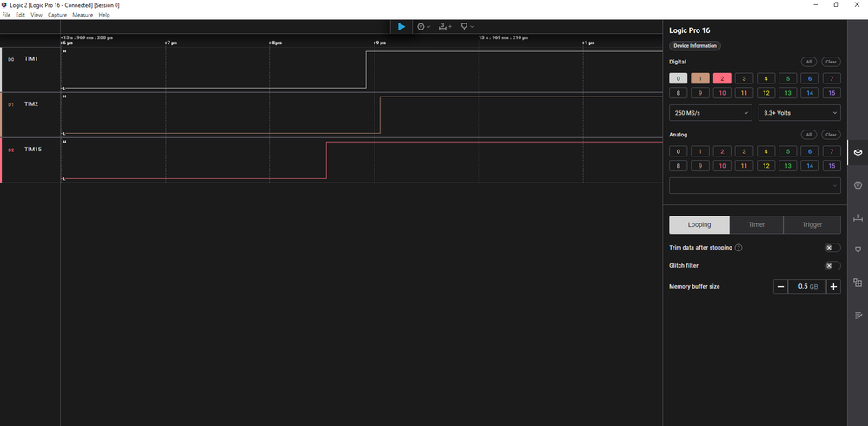Viewport: 868px width, 426px height.
Task: Click the +7 µs timeline ruler label
Action: pos(170,43)
